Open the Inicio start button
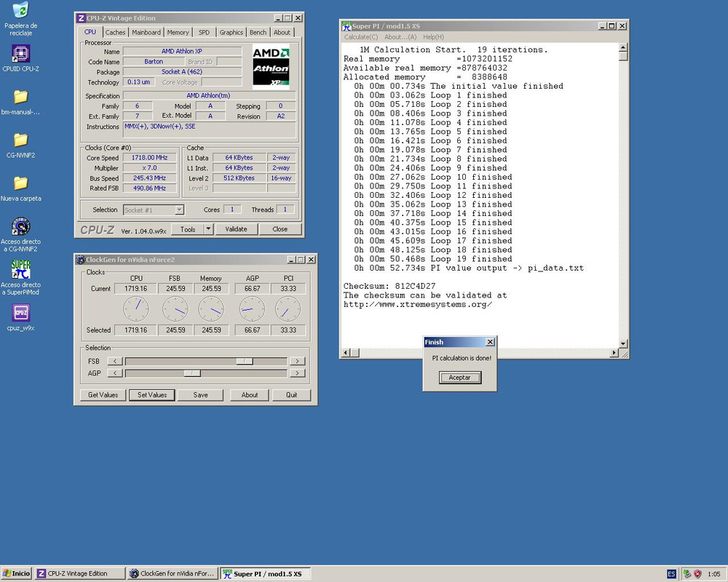 16,574
